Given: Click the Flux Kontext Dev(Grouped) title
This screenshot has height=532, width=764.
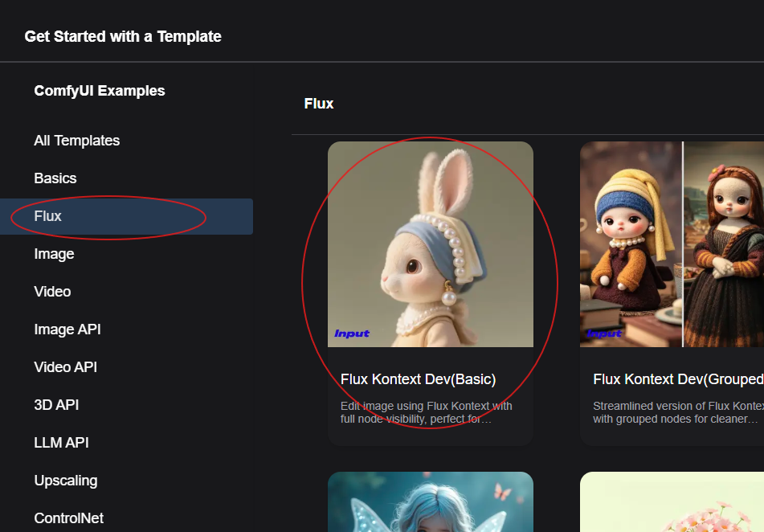Looking at the screenshot, I should tap(678, 379).
